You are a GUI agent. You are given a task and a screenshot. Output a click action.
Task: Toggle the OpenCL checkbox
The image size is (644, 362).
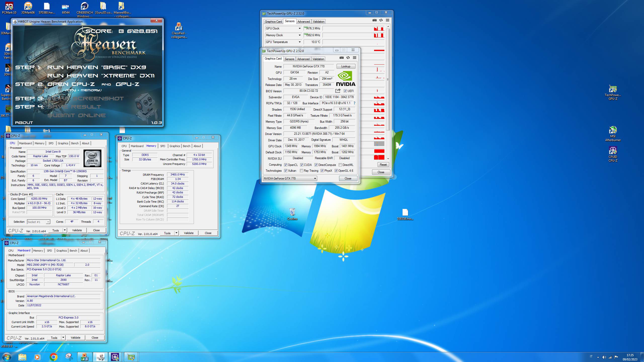286,165
